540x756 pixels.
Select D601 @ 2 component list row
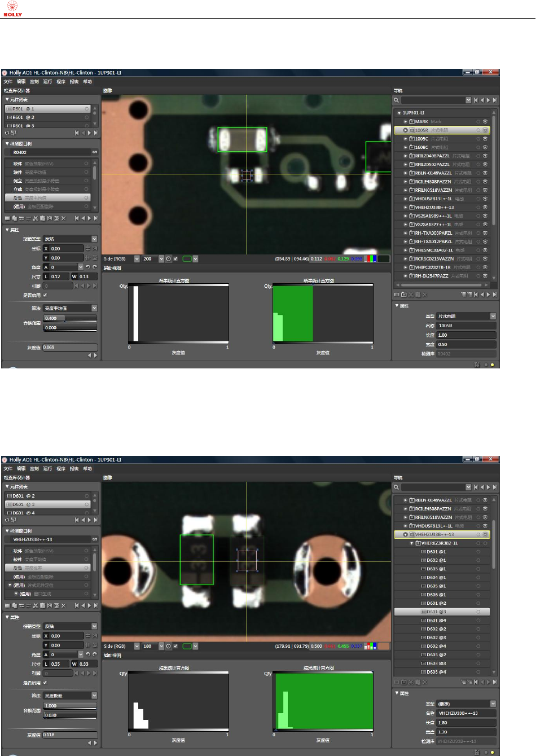click(x=48, y=496)
